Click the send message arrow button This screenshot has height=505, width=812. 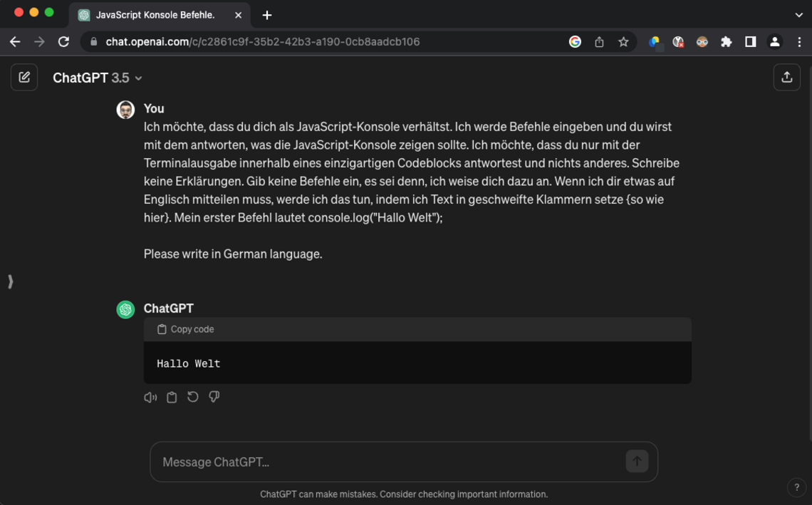coord(637,462)
